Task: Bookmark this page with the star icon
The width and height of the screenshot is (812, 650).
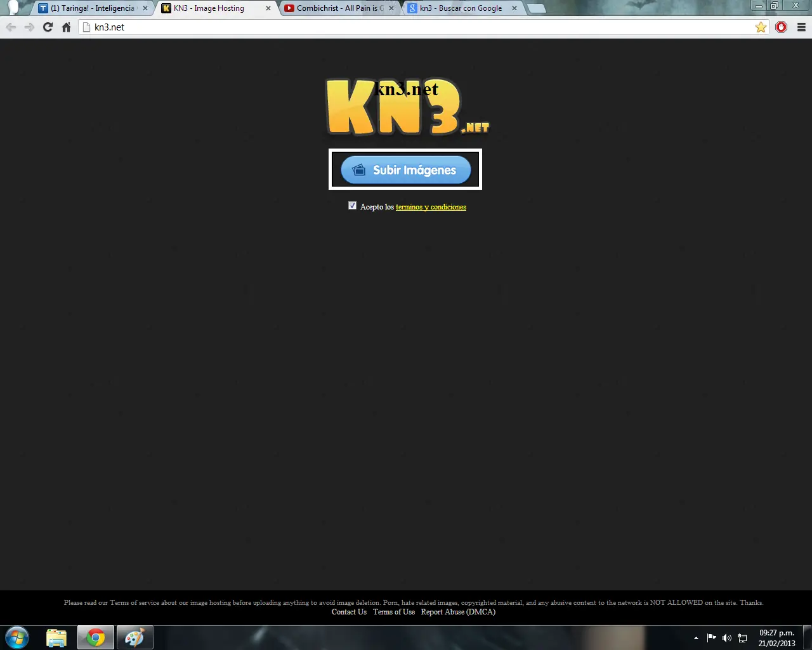Action: pos(761,27)
